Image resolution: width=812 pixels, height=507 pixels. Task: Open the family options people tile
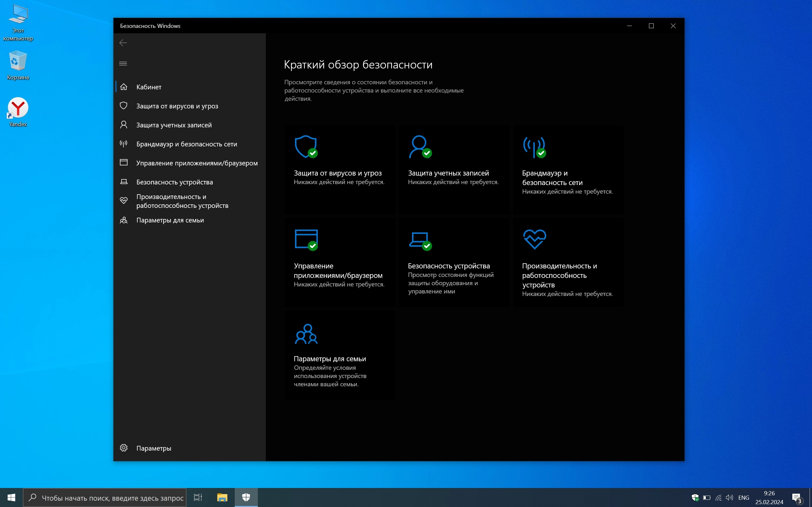[306, 334]
